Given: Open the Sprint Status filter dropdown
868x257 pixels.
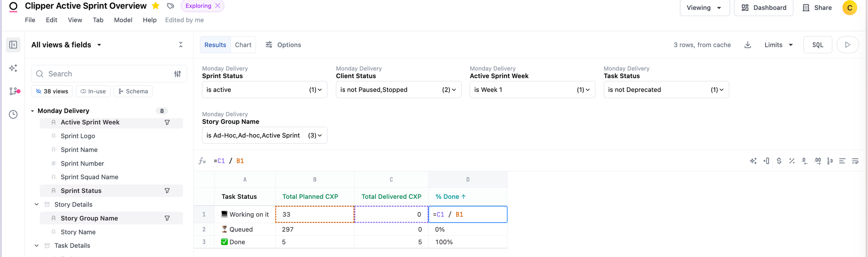Looking at the screenshot, I should 264,90.
